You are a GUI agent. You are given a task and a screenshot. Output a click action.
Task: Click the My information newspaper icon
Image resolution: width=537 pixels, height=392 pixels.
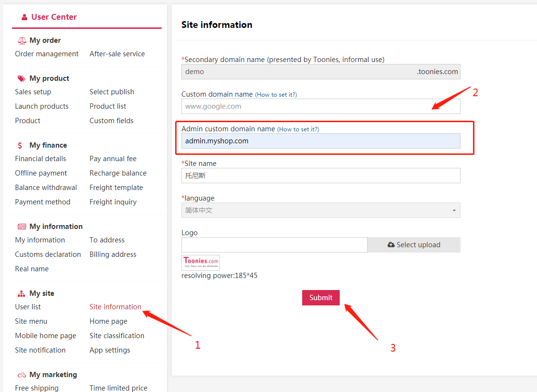[22, 227]
